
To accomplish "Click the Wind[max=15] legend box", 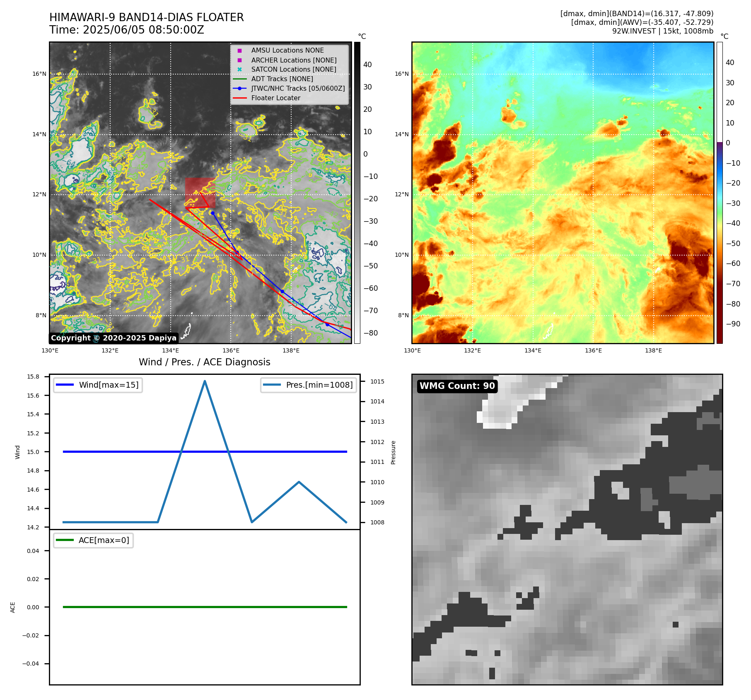I will (x=98, y=385).
